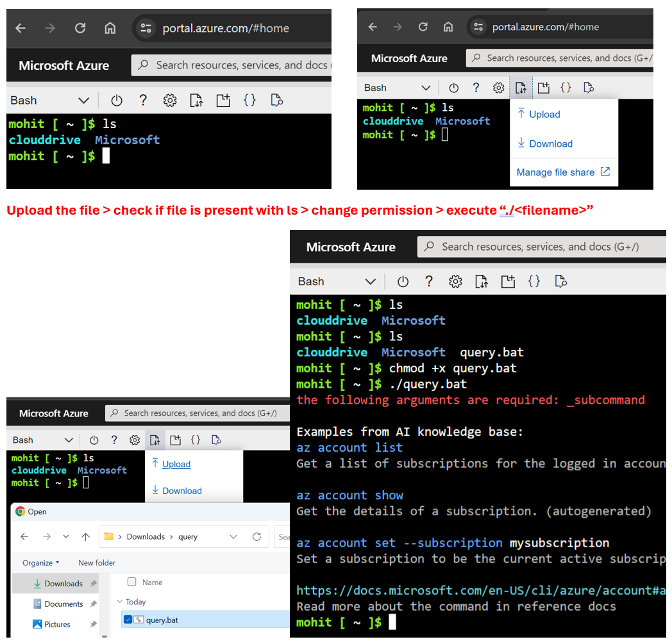Image resolution: width=672 pixels, height=644 pixels.
Task: Click Downloads in Open dialog sidebar
Action: (x=63, y=584)
